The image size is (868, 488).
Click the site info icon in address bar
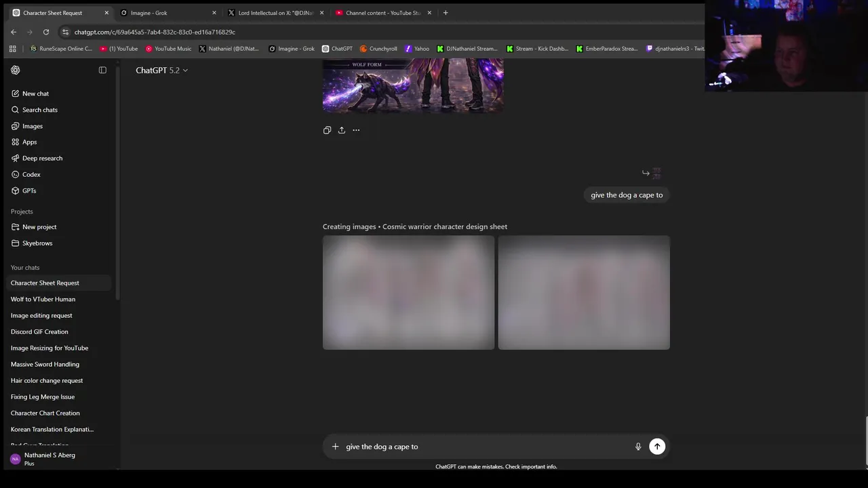65,32
